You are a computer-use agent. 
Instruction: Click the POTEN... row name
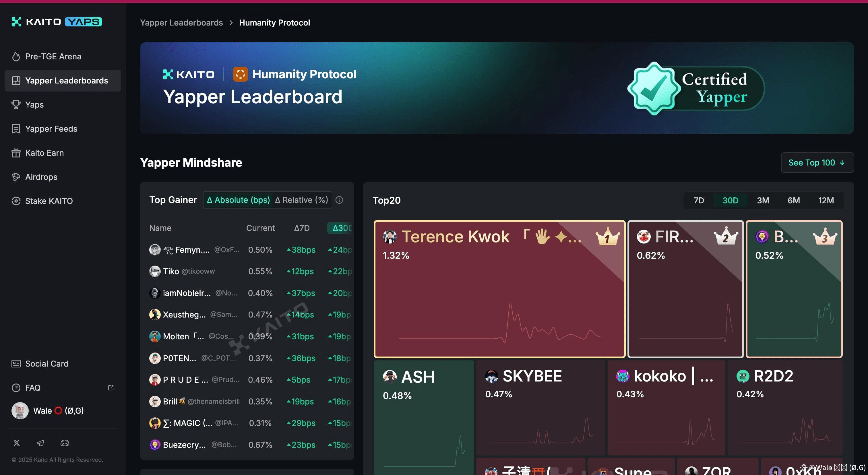[179, 358]
